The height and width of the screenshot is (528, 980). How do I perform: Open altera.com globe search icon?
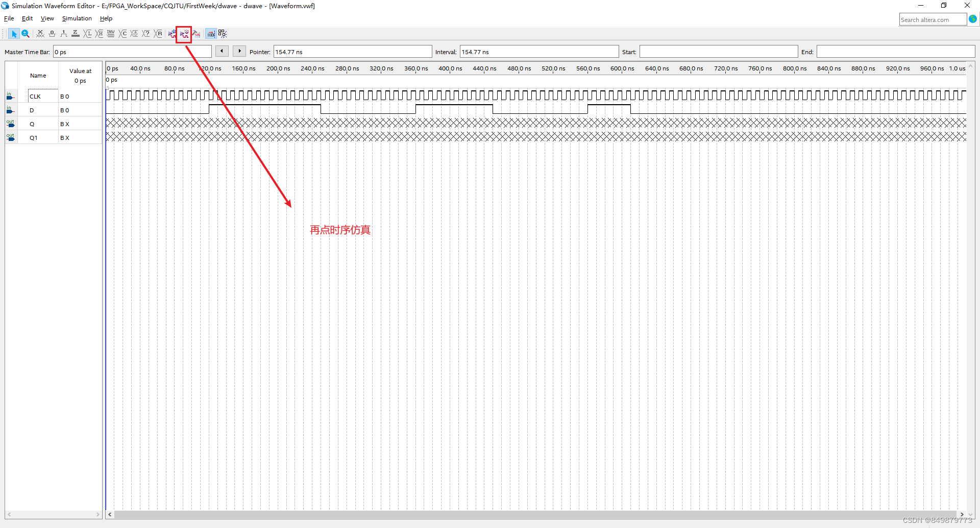[x=973, y=19]
